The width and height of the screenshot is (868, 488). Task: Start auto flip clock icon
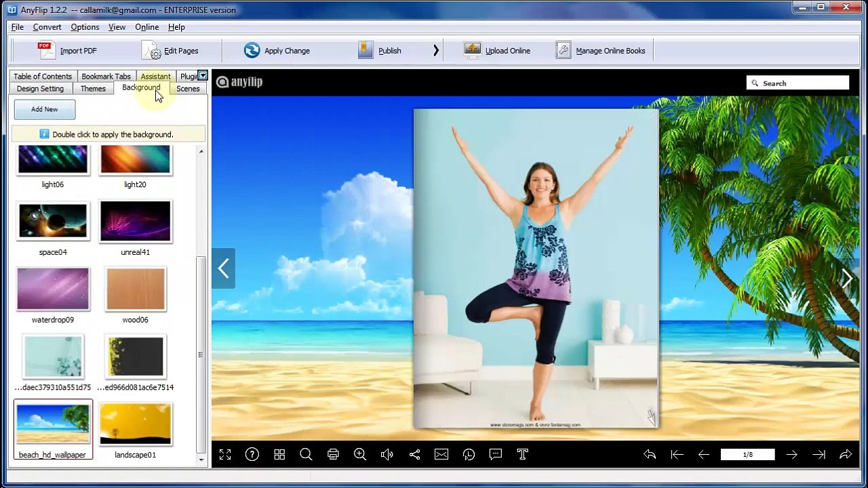[x=469, y=455]
